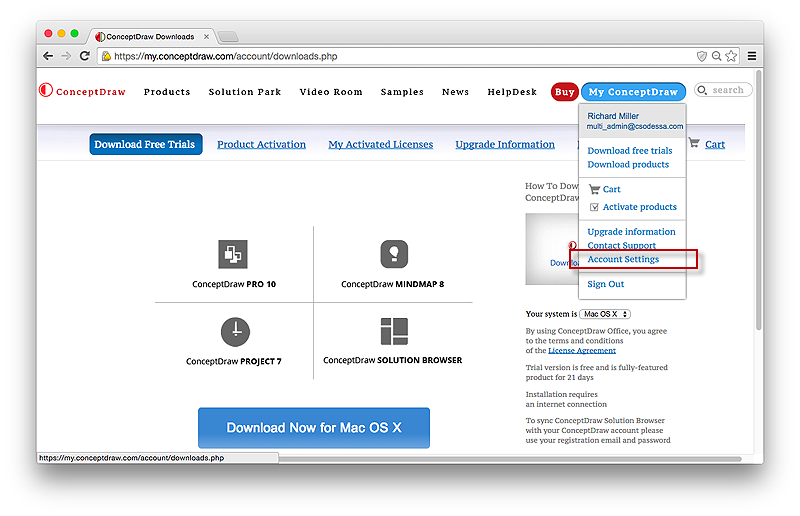Click the ConceptDraw SOLUTION BROWSER grid icon
This screenshot has height=516, width=800.
394,331
